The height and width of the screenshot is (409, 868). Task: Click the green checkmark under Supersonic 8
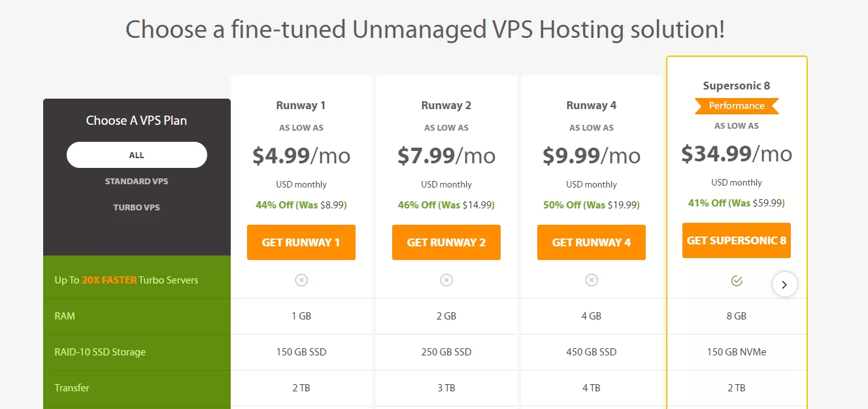pyautogui.click(x=737, y=280)
